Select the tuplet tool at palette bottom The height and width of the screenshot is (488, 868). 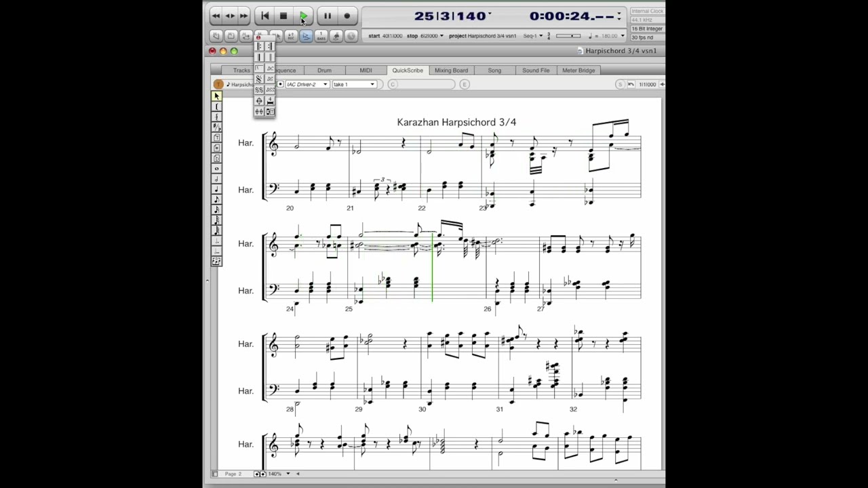point(216,261)
